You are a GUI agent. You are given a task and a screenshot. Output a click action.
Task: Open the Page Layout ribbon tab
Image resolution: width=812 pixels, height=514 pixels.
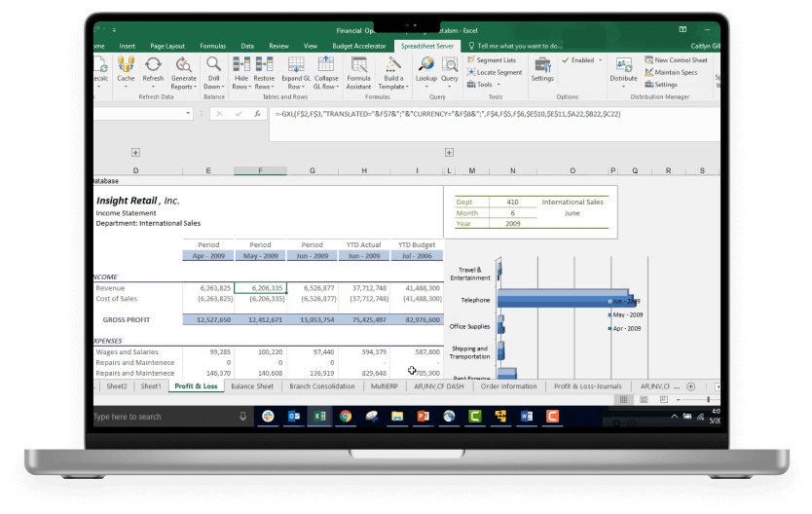point(167,46)
